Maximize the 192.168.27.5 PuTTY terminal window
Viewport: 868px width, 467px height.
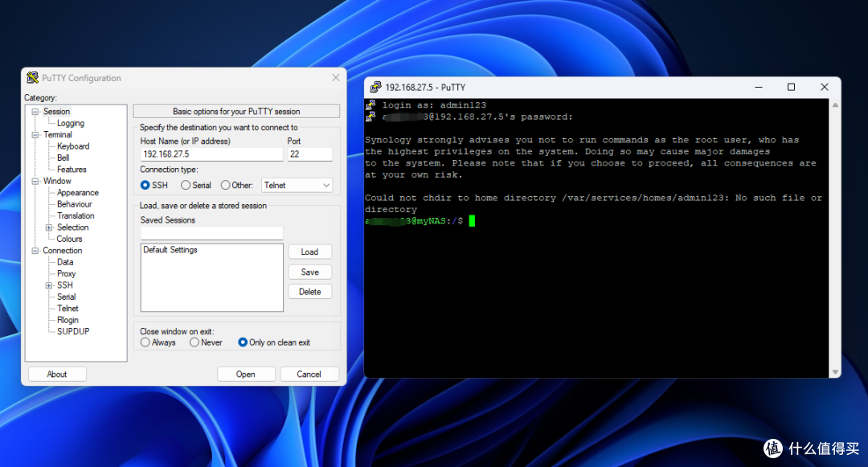pos(791,87)
